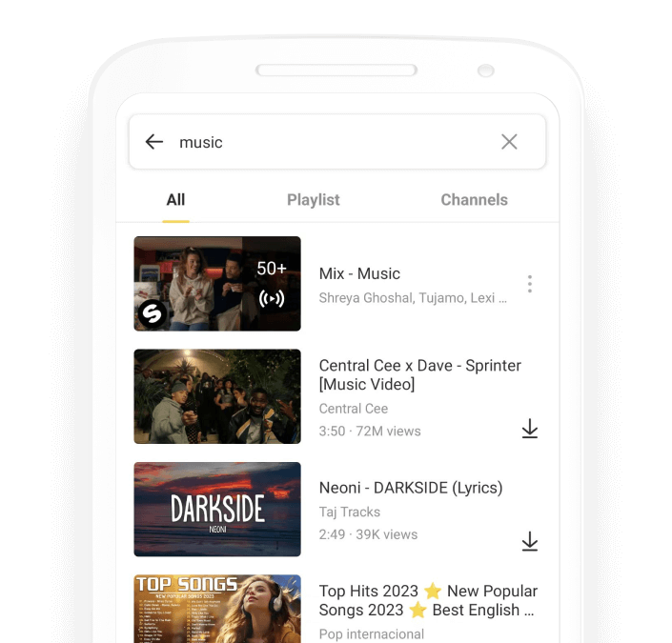Click the 50+ count on mix thumbnail
The image size is (672, 643).
[272, 269]
